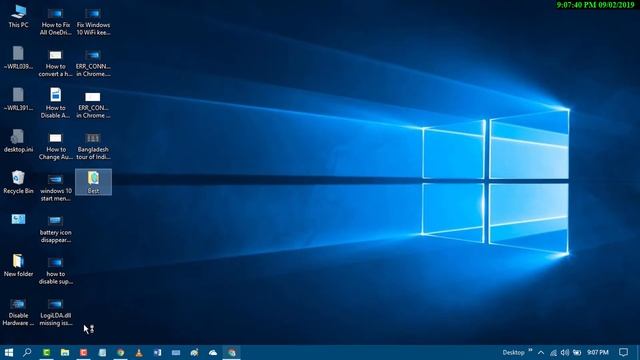The height and width of the screenshot is (360, 640).
Task: Open Google Chrome from taskbar
Action: click(x=120, y=352)
